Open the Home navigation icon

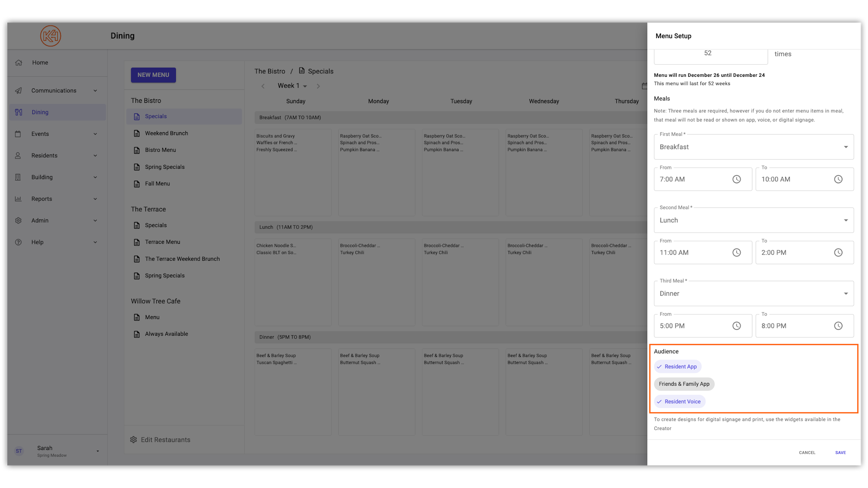[x=19, y=62]
